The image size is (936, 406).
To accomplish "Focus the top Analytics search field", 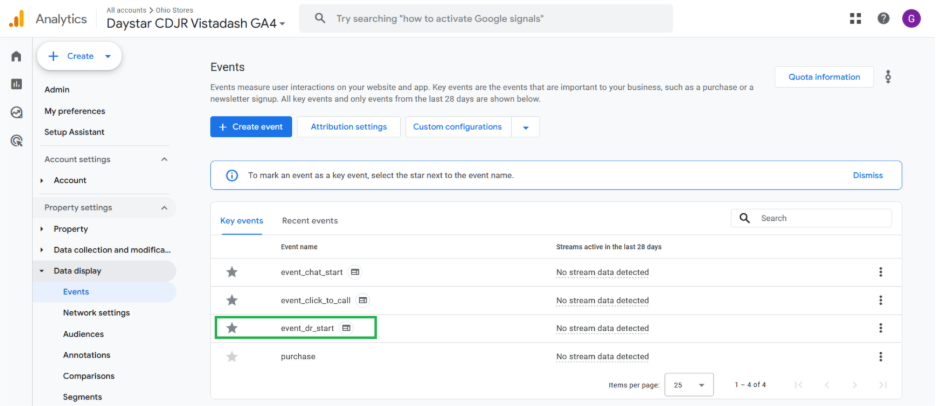I will pos(485,19).
